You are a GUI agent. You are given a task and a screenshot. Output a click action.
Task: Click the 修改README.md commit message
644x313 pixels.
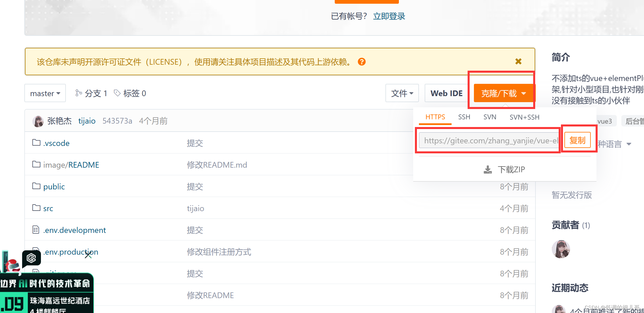pos(217,165)
